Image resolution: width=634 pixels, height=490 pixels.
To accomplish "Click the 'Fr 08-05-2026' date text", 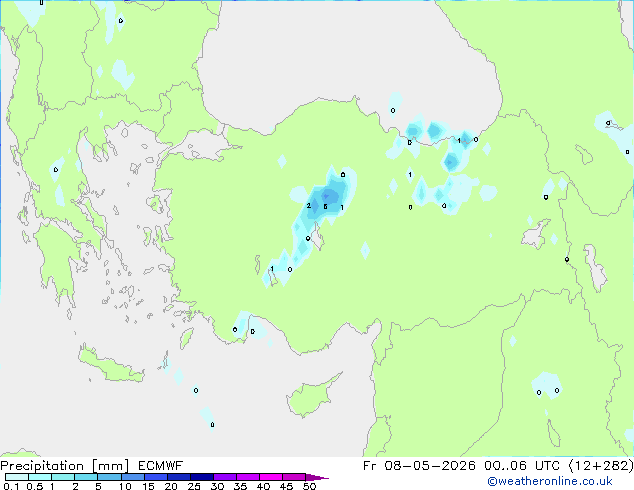I will pyautogui.click(x=419, y=466).
